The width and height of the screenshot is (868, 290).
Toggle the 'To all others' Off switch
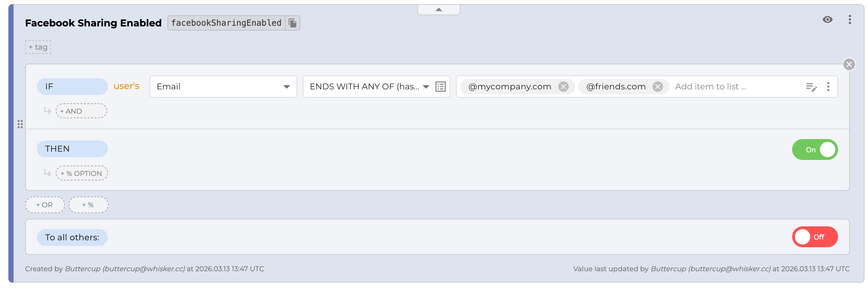(x=814, y=237)
